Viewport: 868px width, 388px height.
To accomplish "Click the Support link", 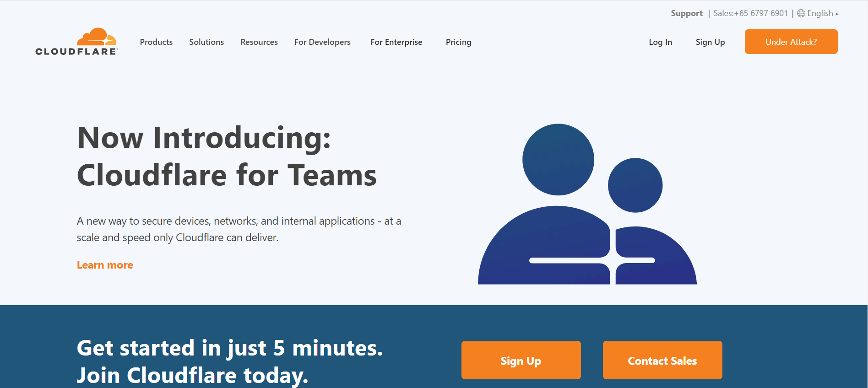I will 686,13.
